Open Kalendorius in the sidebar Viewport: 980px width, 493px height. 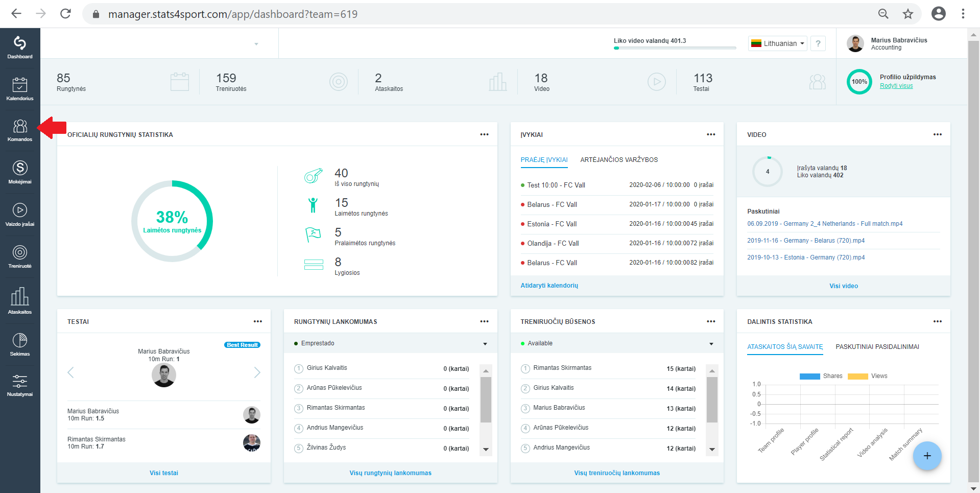pyautogui.click(x=20, y=89)
